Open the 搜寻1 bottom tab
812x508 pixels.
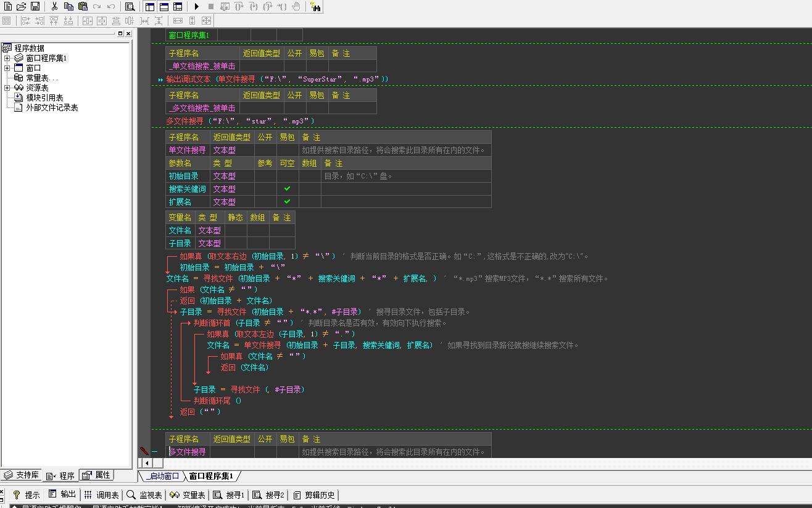pyautogui.click(x=229, y=494)
